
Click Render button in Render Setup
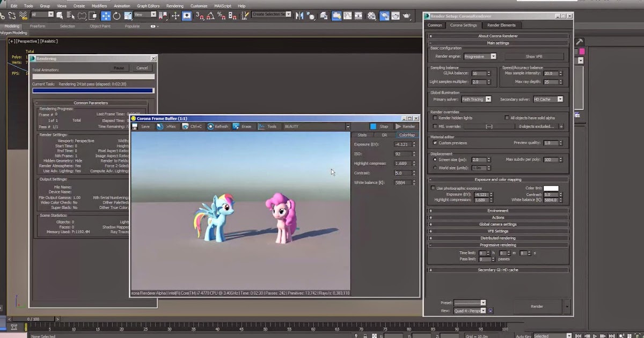pyautogui.click(x=537, y=306)
